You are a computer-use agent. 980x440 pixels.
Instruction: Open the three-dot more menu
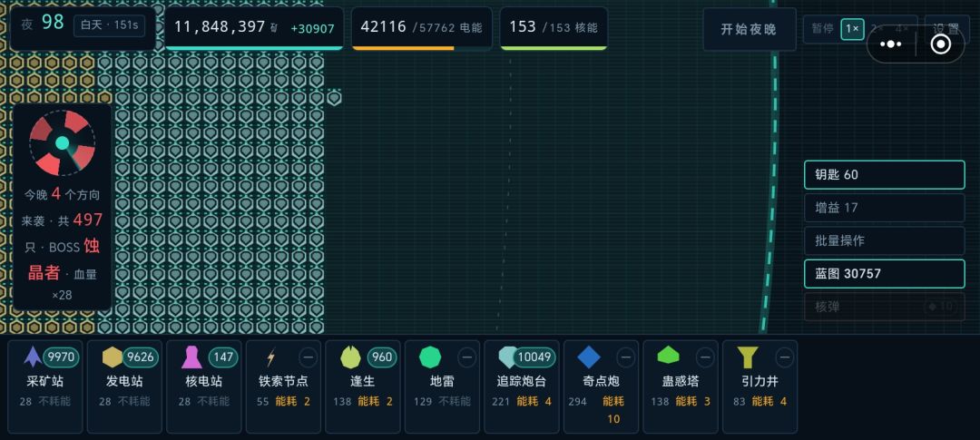point(891,44)
